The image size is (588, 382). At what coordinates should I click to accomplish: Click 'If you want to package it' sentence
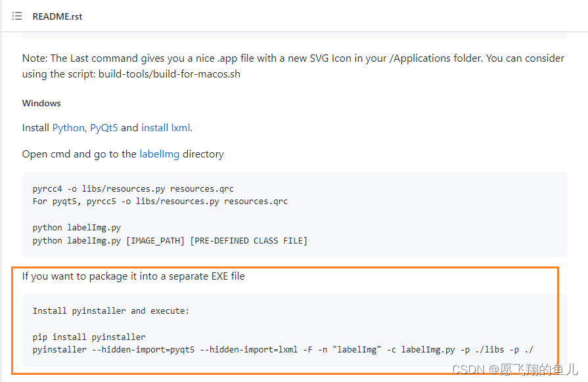[133, 276]
